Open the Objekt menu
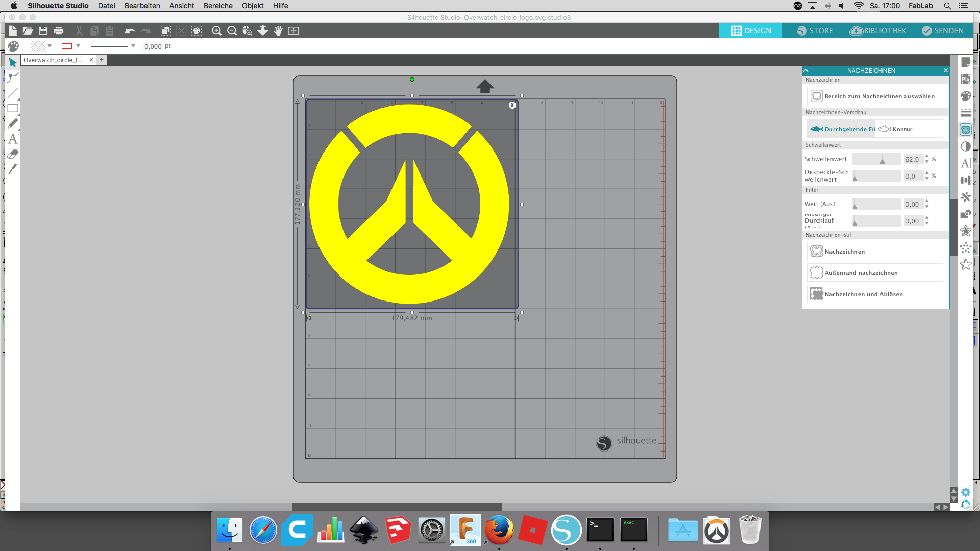The width and height of the screenshot is (980, 551). pos(253,6)
